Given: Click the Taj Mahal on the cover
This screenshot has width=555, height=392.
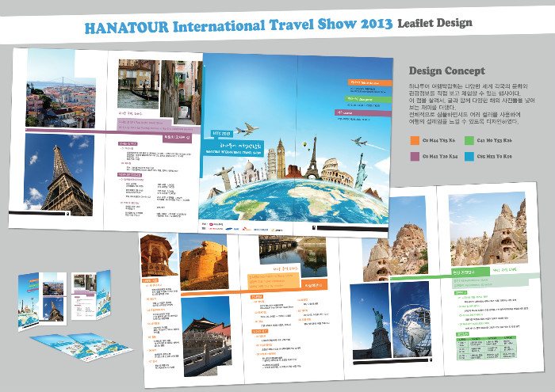Looking at the screenshot, I should tap(249, 172).
